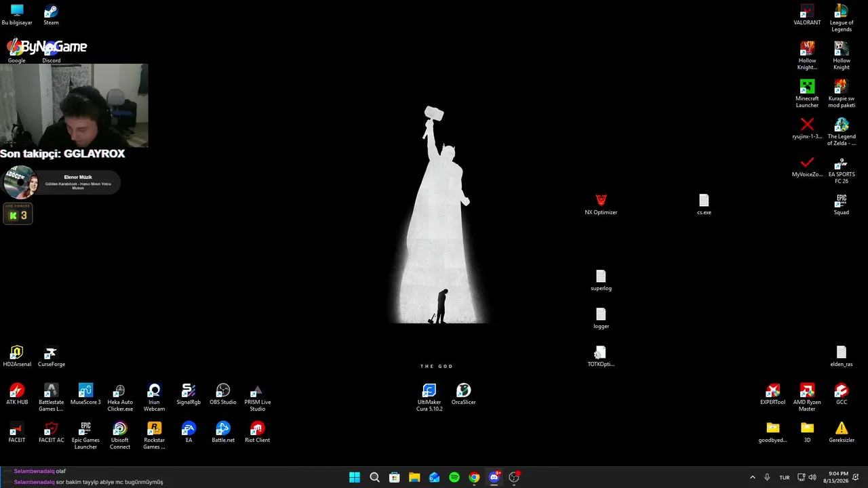Launch Epic Games Launcher shortcut
Image resolution: width=868 pixels, height=488 pixels.
[x=85, y=436]
